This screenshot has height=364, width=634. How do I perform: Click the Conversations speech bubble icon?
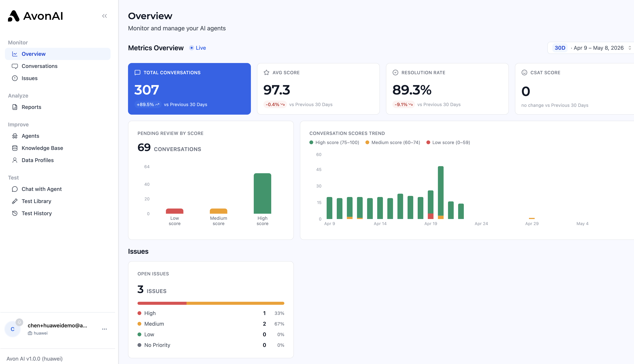[x=15, y=66]
